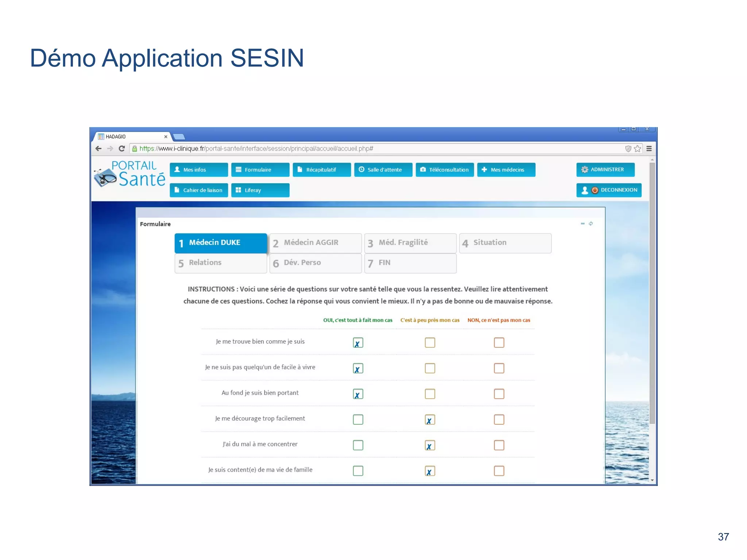The width and height of the screenshot is (747, 560).
Task: Uncheck OUI for 'Au fond je suis bien portant'
Action: (358, 394)
